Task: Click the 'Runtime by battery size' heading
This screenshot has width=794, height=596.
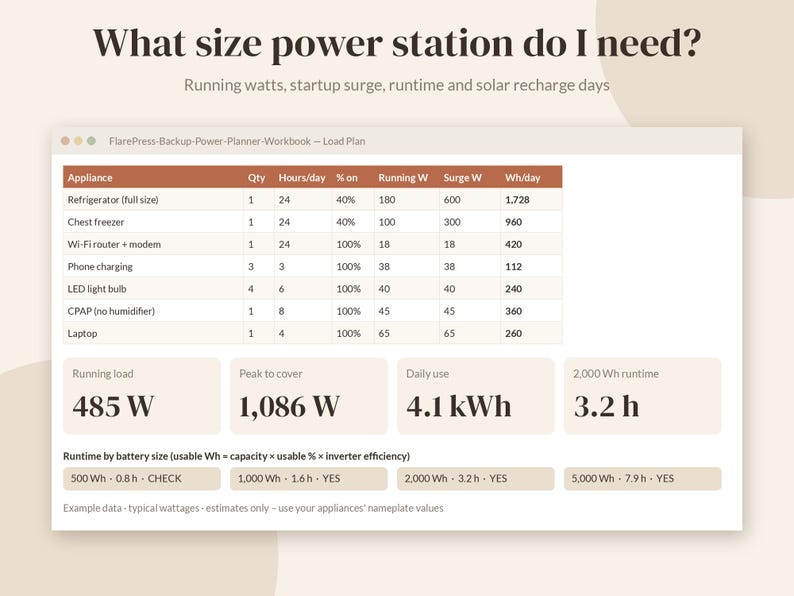Action: click(x=236, y=456)
